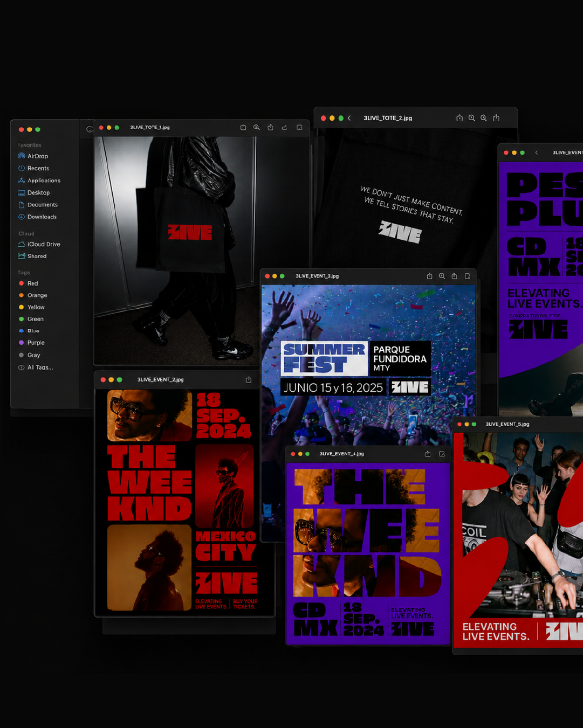The height and width of the screenshot is (728, 583).
Task: Filter by the Red tag
Action: point(29,283)
